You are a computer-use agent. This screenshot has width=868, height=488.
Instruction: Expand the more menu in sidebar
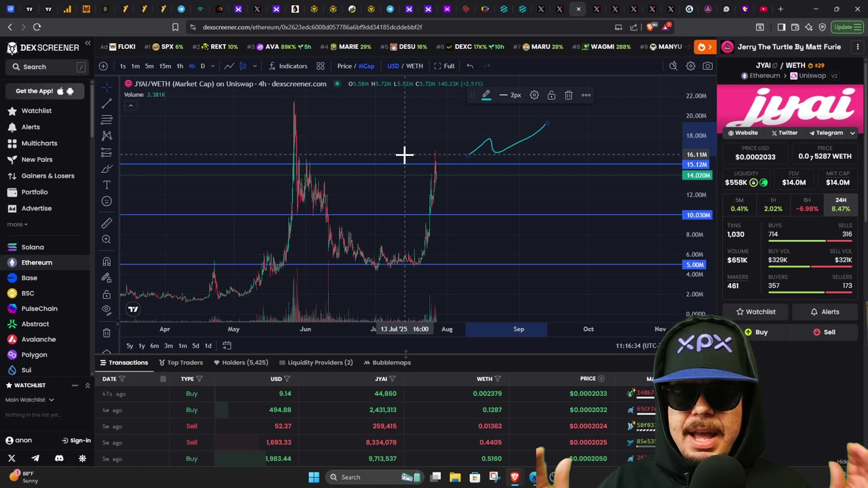(17, 224)
